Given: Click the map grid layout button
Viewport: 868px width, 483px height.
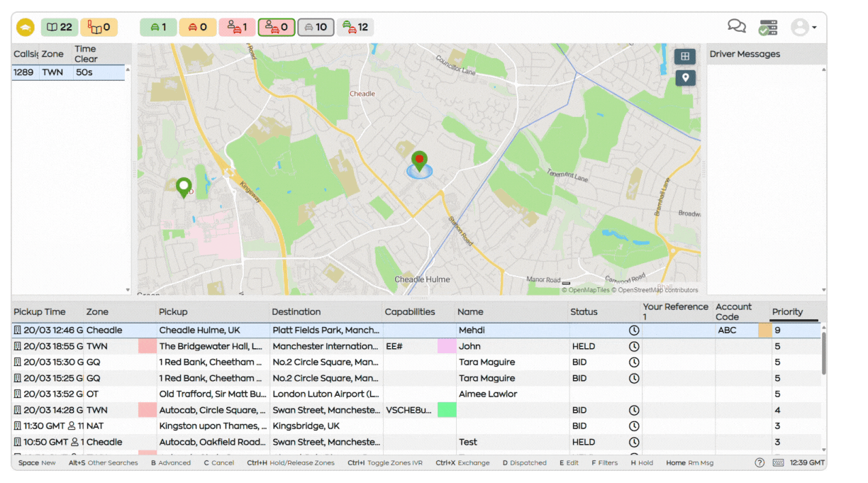Looking at the screenshot, I should [685, 56].
